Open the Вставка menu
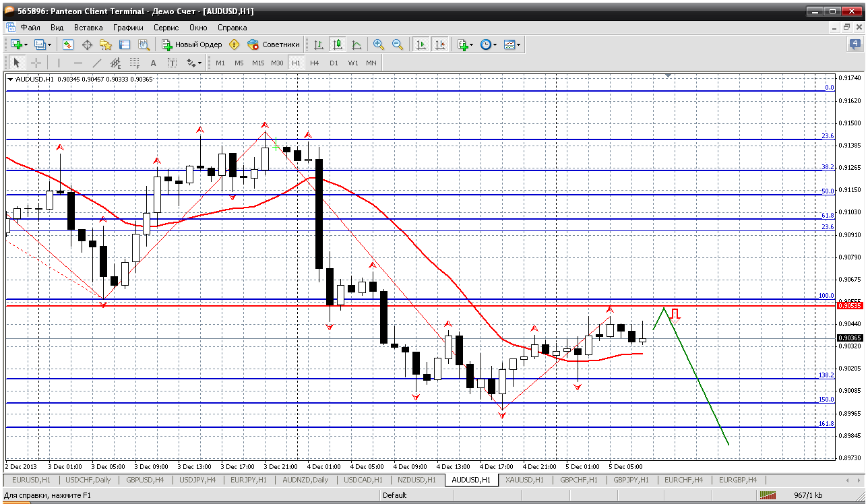The height and width of the screenshot is (504, 868). coord(88,28)
